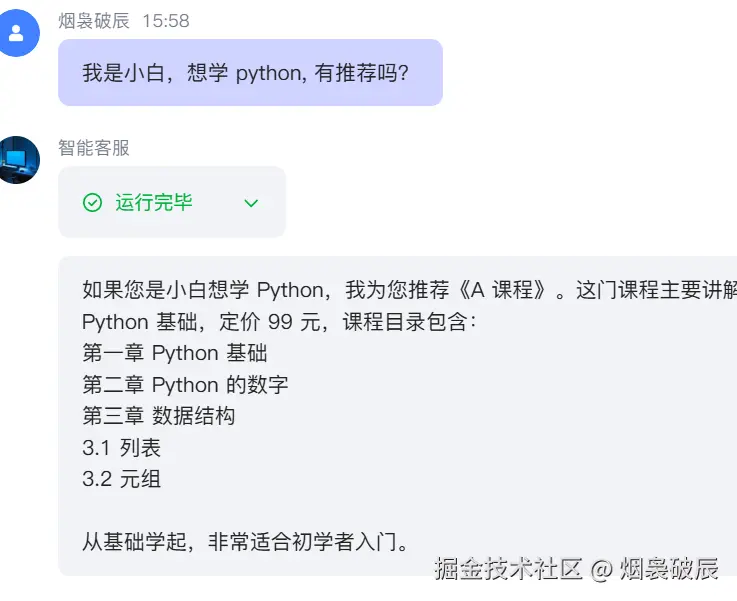Click the 第二章 Python 的数字 line

click(185, 385)
